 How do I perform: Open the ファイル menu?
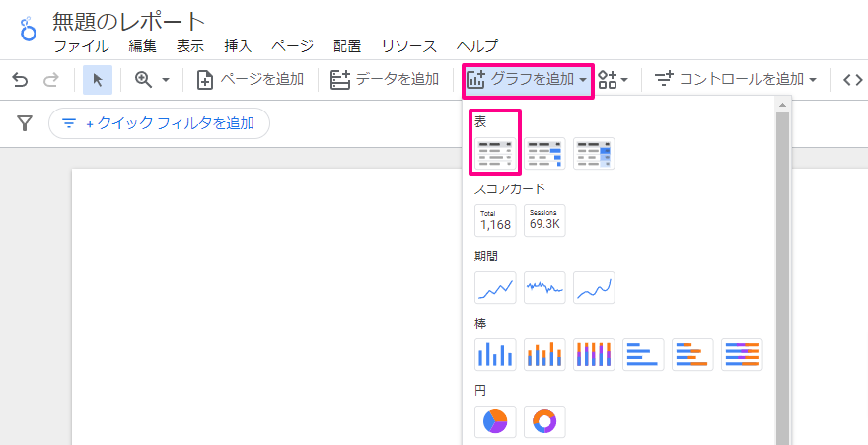[x=81, y=47]
